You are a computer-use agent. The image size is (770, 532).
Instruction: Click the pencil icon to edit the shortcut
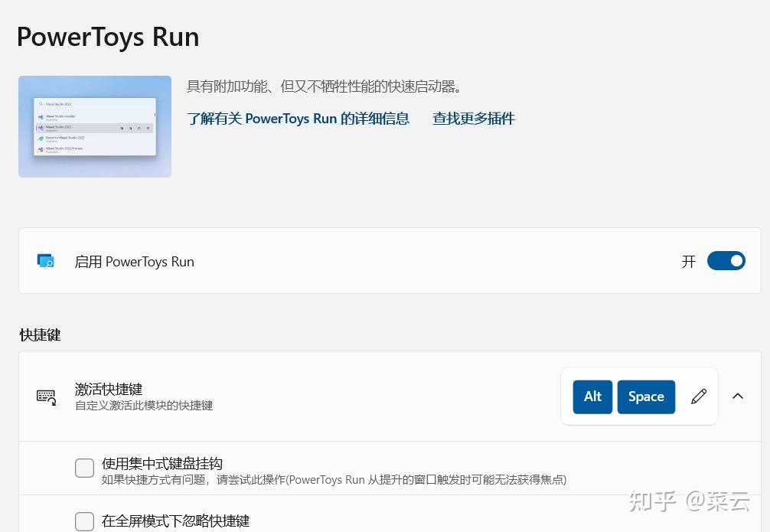pyautogui.click(x=698, y=397)
